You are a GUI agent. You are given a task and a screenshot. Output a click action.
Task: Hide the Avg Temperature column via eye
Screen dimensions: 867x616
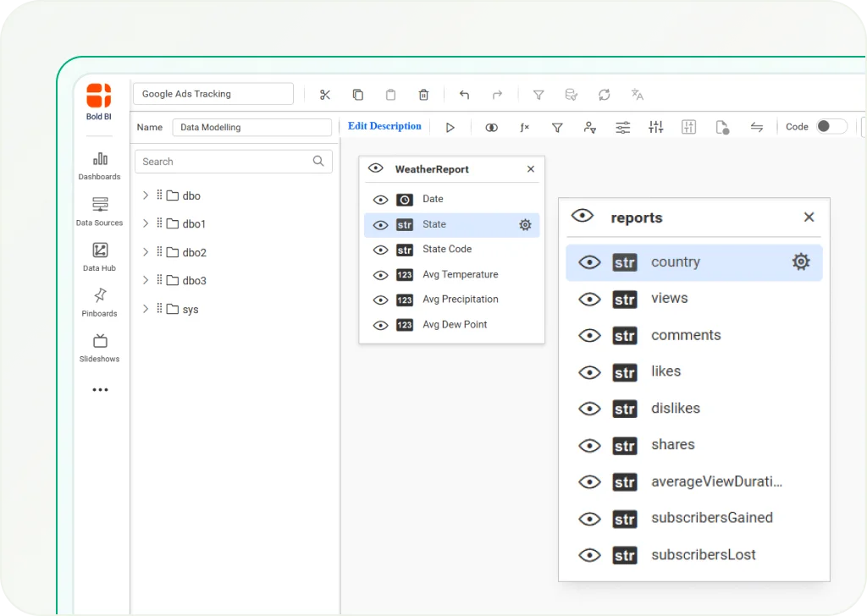click(381, 275)
